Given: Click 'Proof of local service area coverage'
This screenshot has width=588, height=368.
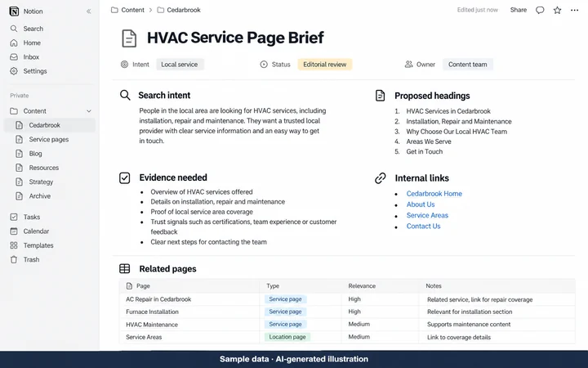Looking at the screenshot, I should (x=202, y=212).
